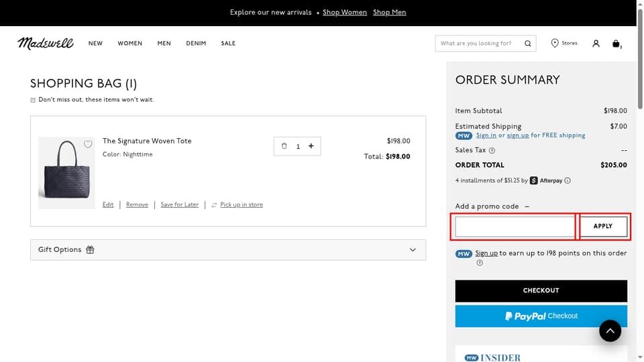Favorite the tote with heart icon
This screenshot has width=644, height=362.
(x=88, y=144)
